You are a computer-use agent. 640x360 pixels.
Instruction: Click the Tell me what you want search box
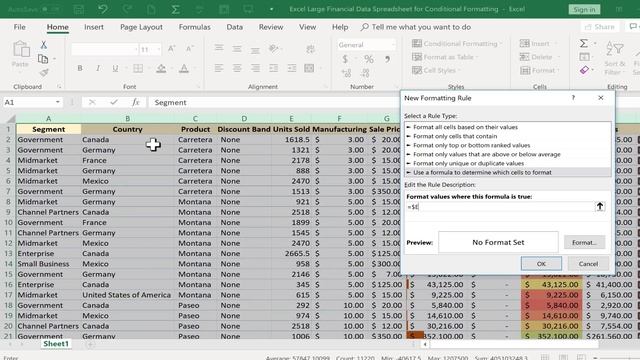416,27
